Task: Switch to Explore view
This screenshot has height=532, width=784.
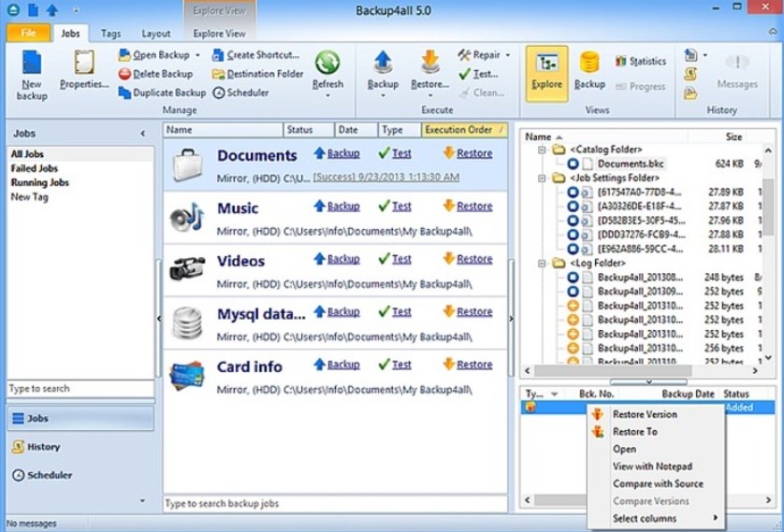Action: click(546, 74)
